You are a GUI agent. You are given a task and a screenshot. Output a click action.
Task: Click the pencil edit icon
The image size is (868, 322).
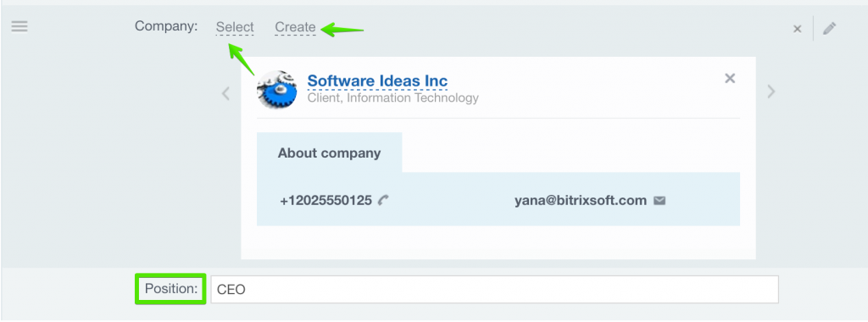click(x=829, y=28)
